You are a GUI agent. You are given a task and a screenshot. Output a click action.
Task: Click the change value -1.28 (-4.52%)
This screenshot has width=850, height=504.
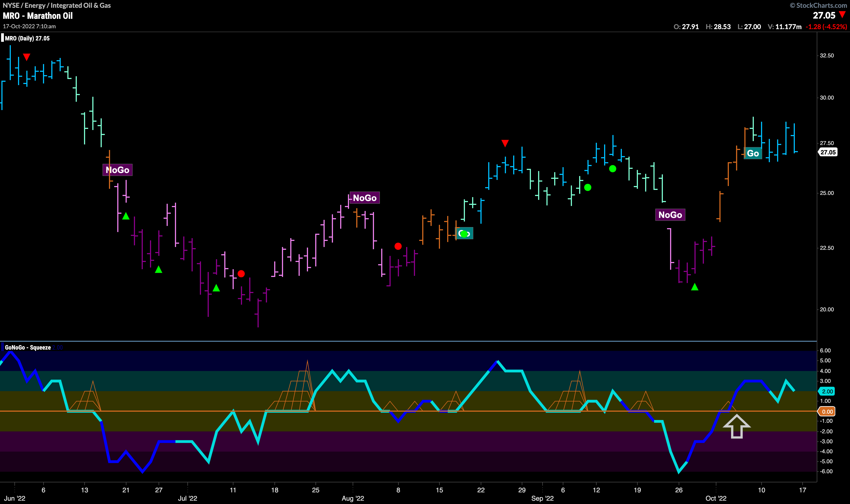point(826,27)
